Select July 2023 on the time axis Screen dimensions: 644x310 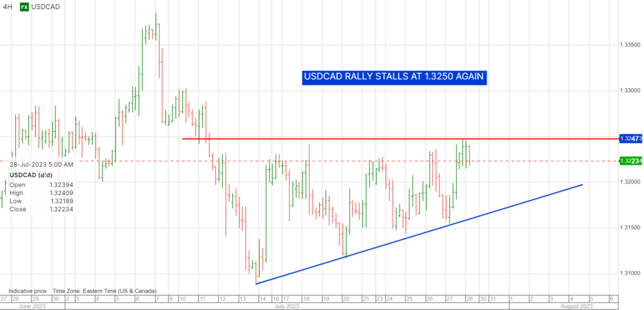(x=287, y=306)
